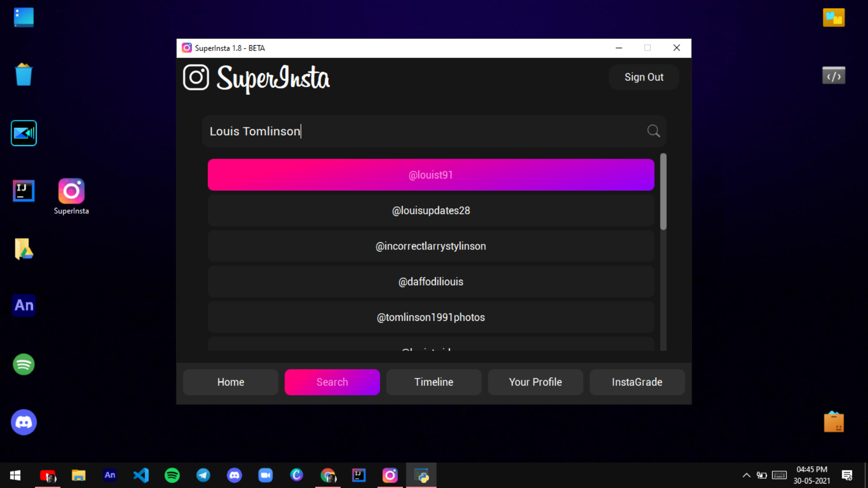This screenshot has height=488, width=868.
Task: Click the results list scrollbar
Action: click(663, 192)
